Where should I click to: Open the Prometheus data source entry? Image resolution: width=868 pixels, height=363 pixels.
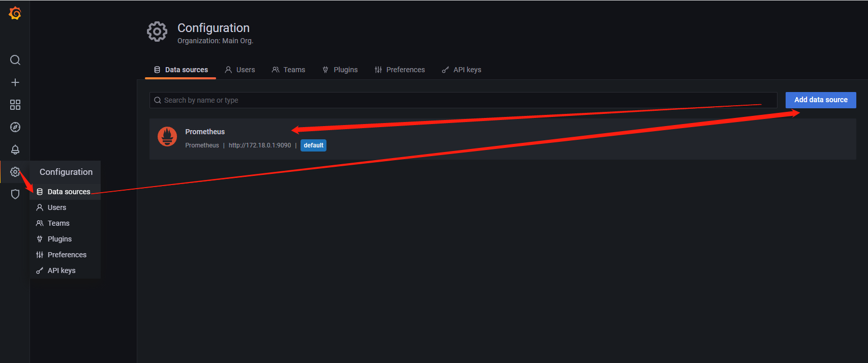[x=503, y=139]
